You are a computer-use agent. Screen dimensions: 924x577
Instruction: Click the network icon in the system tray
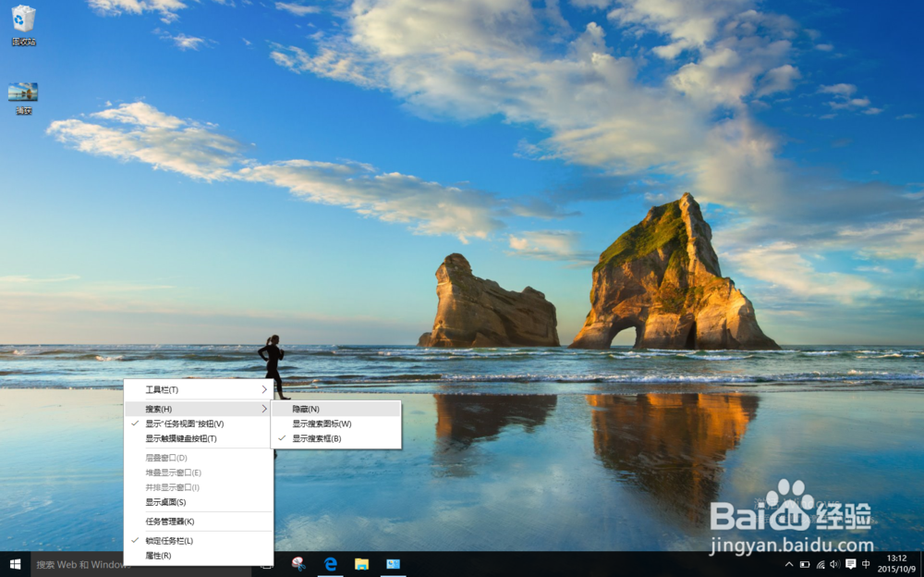point(821,565)
